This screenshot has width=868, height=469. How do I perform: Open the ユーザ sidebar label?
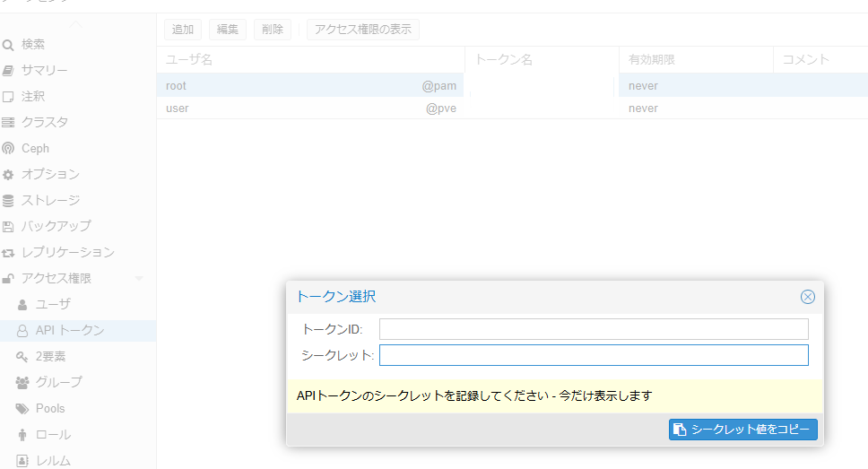point(54,304)
